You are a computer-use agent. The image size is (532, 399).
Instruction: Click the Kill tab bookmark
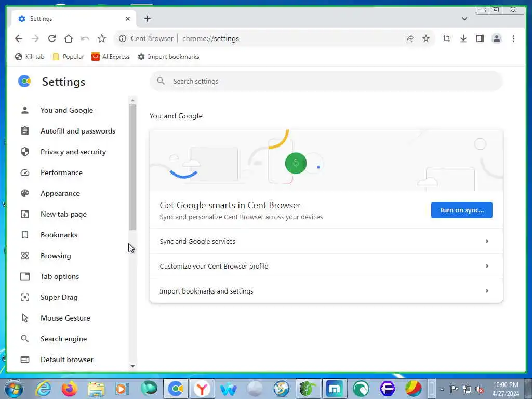click(30, 57)
